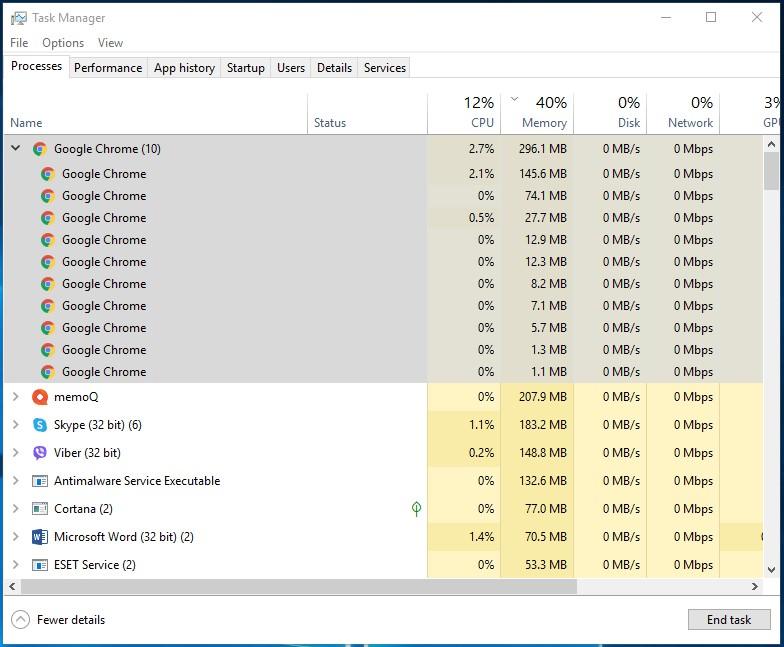The width and height of the screenshot is (784, 647).
Task: Click Chrome icon of 12.9 MB subprocess
Action: (48, 240)
